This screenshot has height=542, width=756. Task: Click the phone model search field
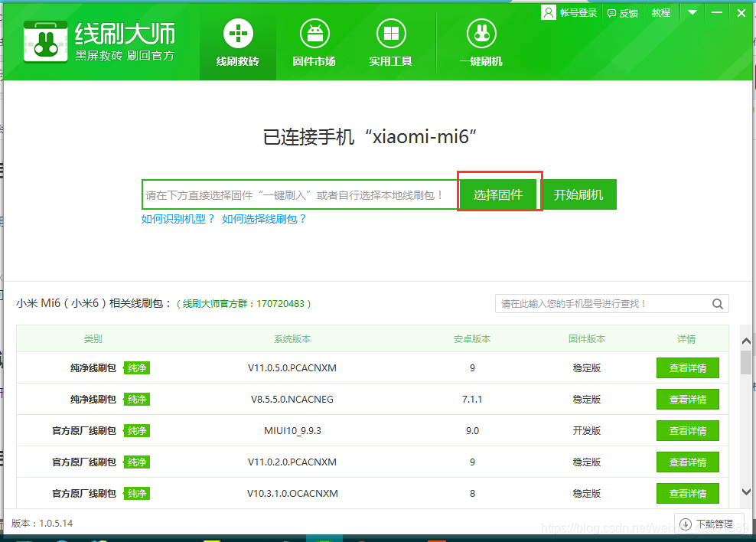pos(603,304)
